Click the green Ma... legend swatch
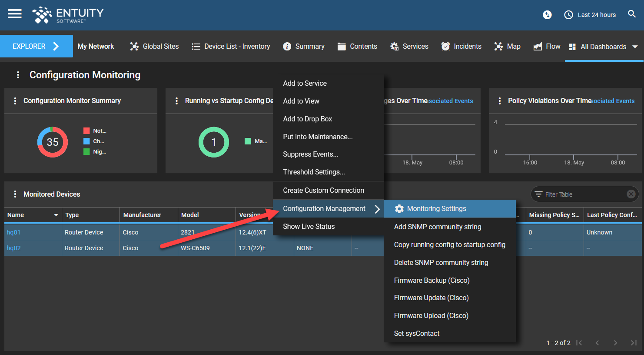The height and width of the screenshot is (355, 644). click(x=248, y=141)
